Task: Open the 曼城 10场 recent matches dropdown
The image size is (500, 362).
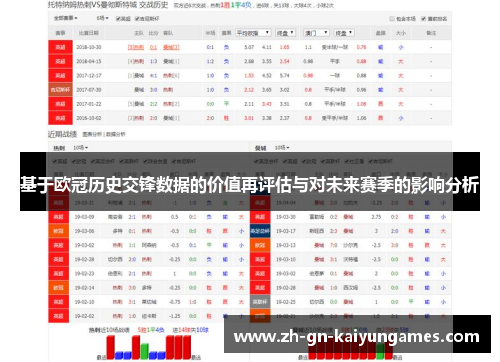Action: tap(282, 148)
